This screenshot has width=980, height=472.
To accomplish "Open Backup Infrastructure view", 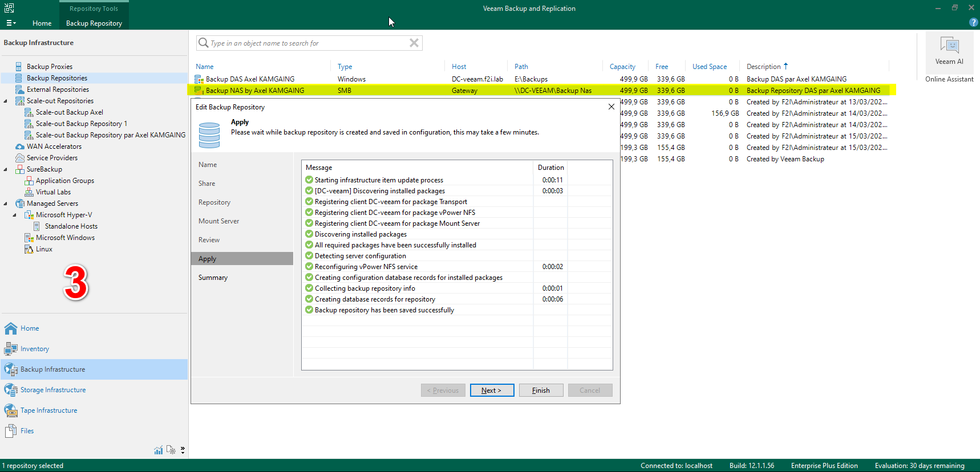I will (x=94, y=369).
